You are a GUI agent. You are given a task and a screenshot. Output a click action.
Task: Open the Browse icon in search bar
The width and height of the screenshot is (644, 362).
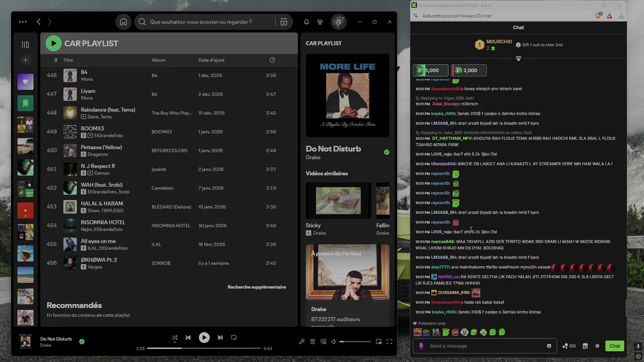(x=284, y=22)
